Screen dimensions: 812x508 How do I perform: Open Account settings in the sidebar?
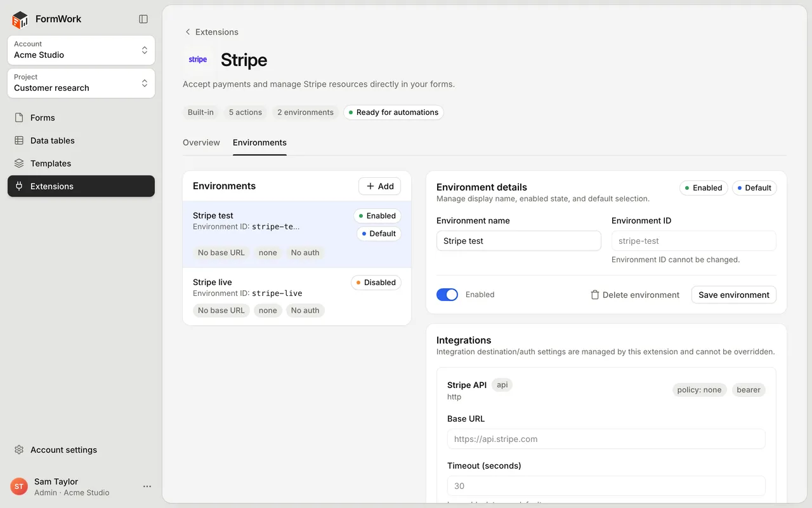(x=81, y=450)
